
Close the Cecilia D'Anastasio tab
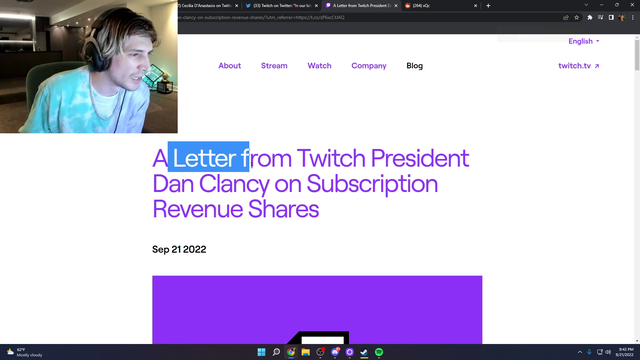tap(236, 6)
